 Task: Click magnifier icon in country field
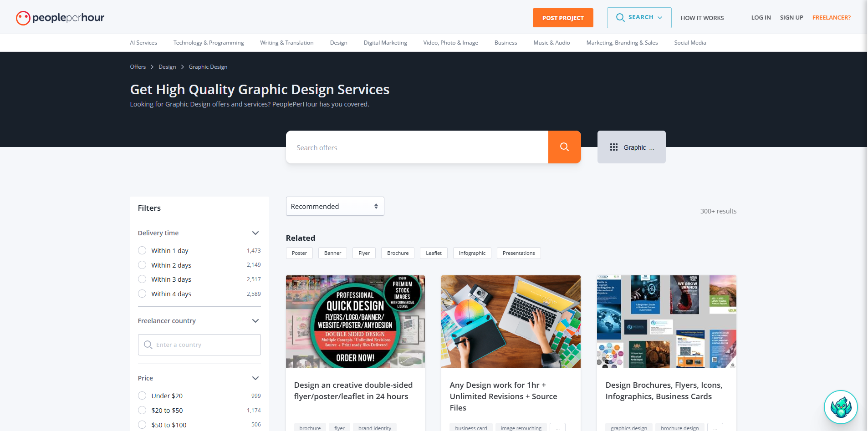click(148, 345)
